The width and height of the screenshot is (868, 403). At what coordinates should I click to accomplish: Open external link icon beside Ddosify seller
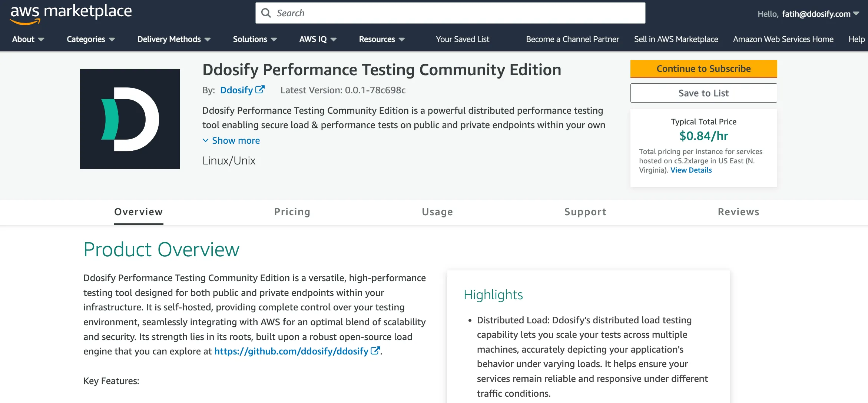tap(260, 90)
